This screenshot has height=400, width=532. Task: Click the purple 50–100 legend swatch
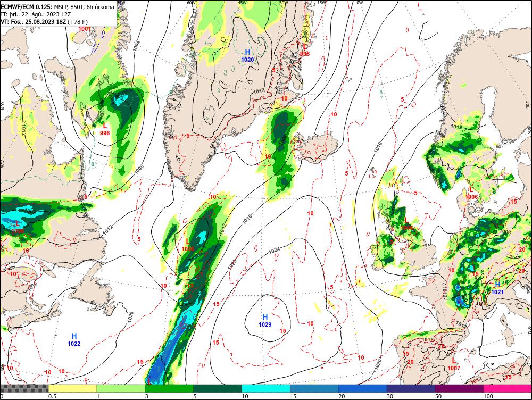pyautogui.click(x=460, y=388)
